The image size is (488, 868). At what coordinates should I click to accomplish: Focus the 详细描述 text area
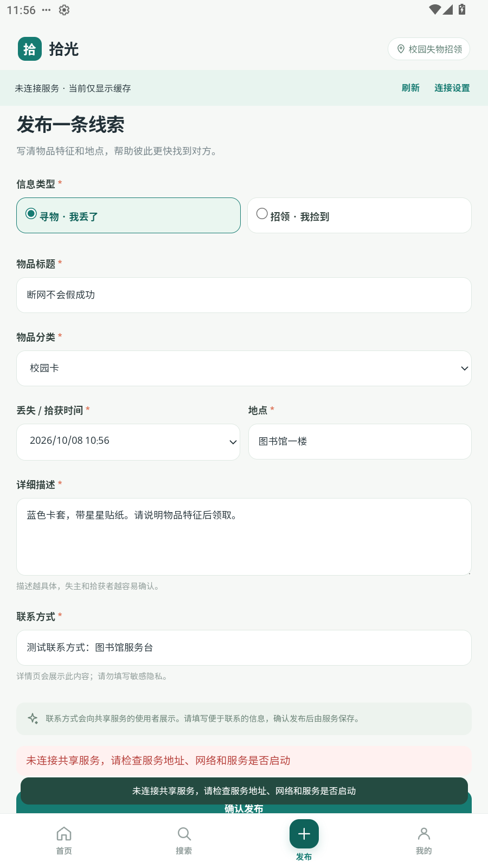(244, 537)
